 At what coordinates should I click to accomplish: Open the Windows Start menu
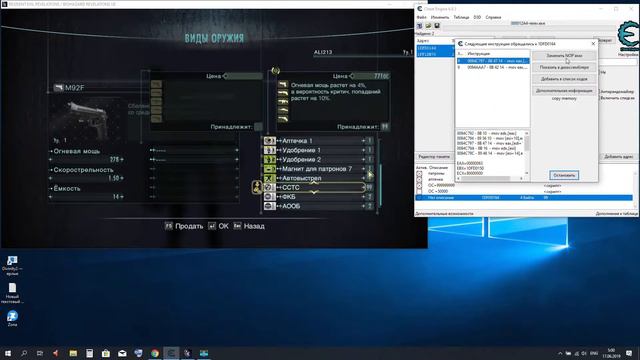[x=8, y=353]
